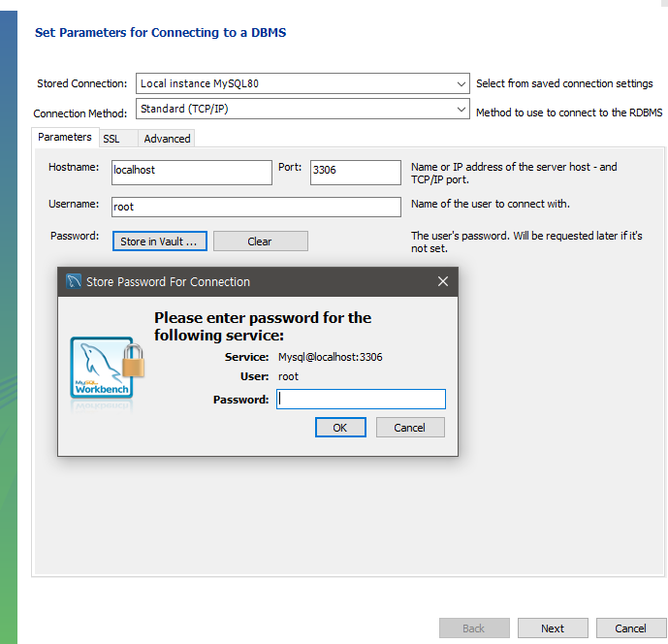
Task: Click the root value next to User
Action: click(x=288, y=376)
